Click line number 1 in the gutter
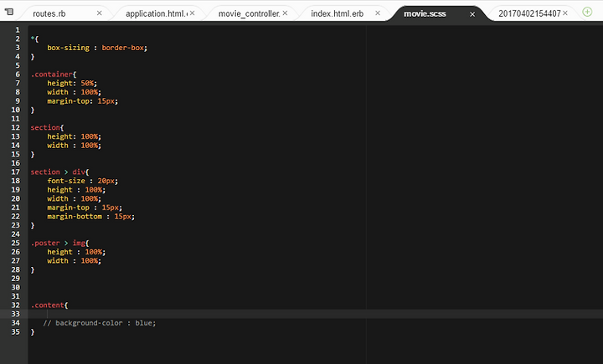The image size is (603, 364). pos(18,30)
